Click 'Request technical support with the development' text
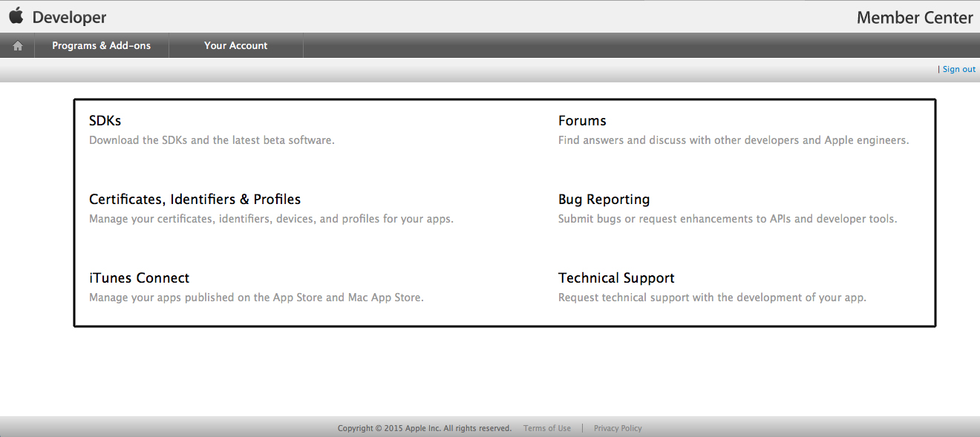 (712, 298)
